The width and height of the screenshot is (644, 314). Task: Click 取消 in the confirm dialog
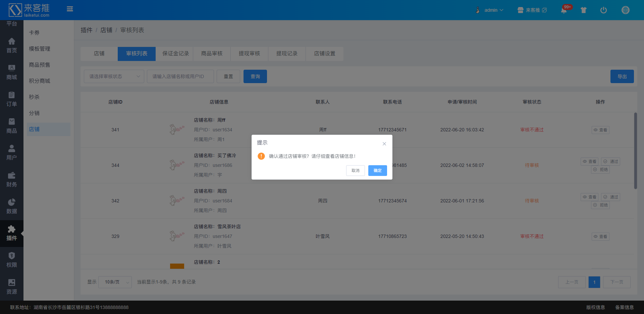(356, 171)
